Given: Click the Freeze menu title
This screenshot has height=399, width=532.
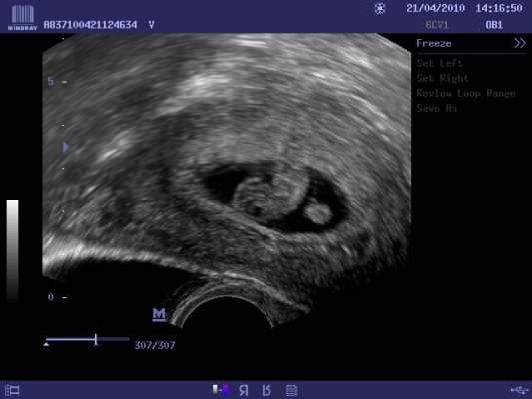Looking at the screenshot, I should point(434,43).
